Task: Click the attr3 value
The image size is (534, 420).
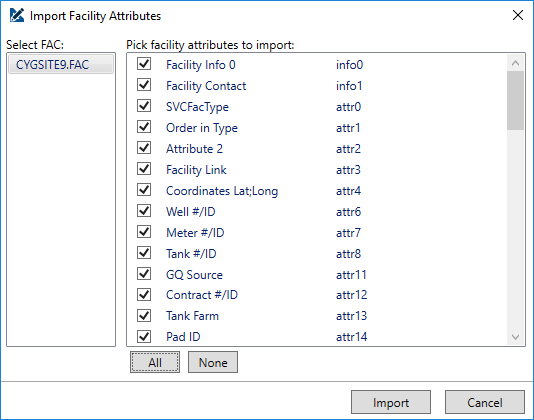Action: pos(348,170)
